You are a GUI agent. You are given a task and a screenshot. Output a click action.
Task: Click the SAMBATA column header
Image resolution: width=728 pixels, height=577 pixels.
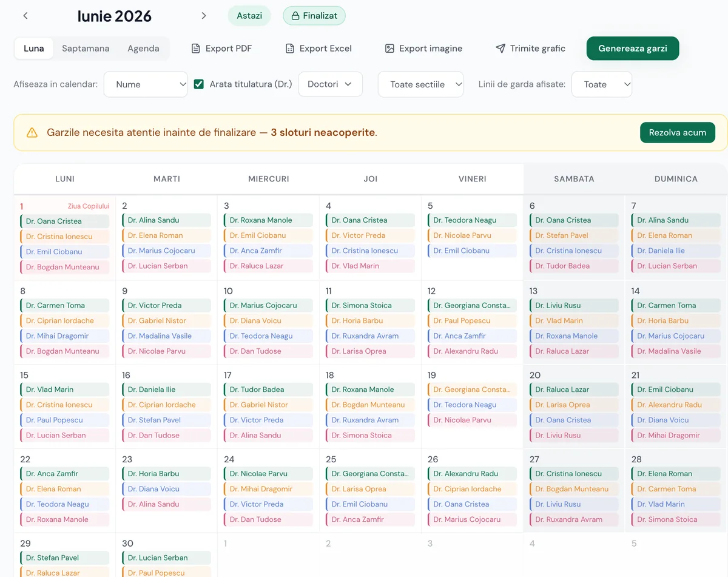coord(574,179)
